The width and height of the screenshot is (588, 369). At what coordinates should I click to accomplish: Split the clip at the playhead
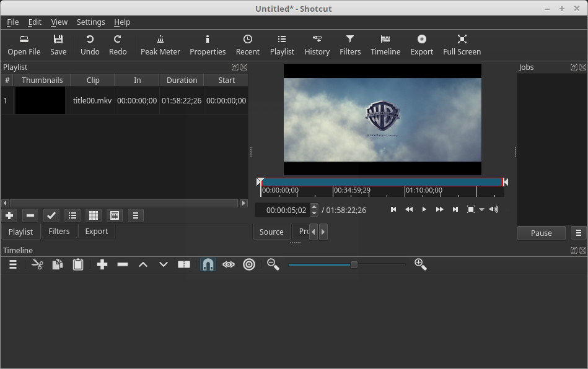(184, 264)
